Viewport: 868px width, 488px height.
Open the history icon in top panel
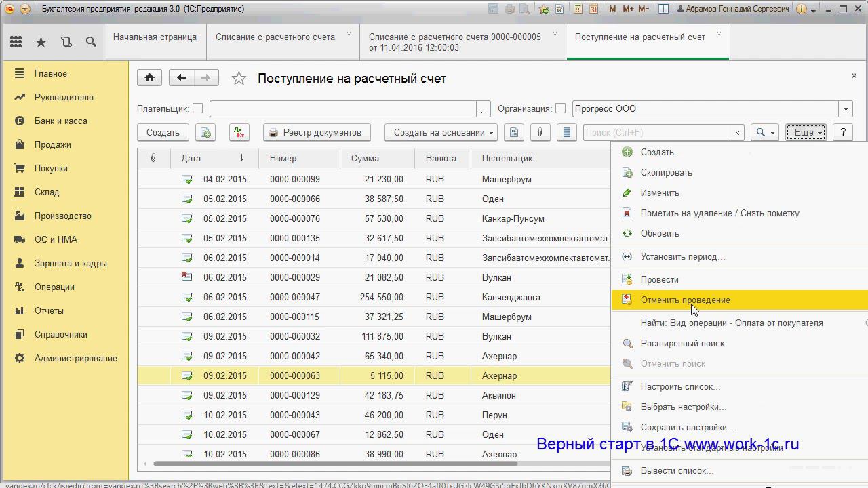pos(66,42)
